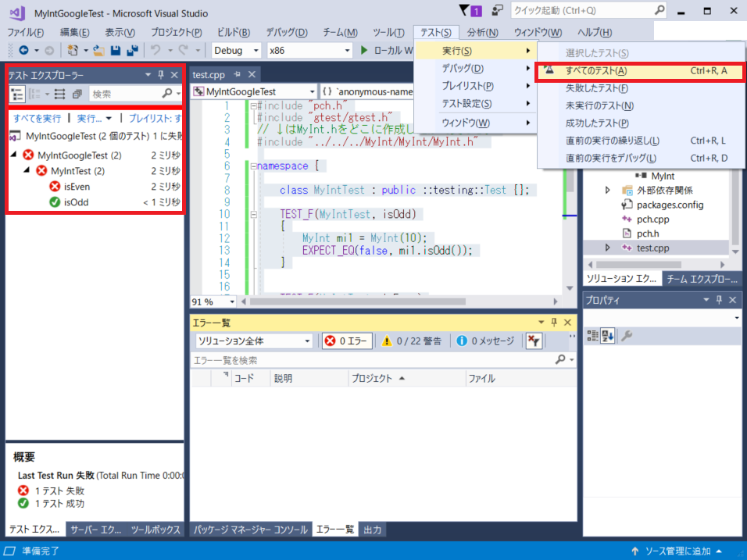Open the Test menu in menu bar
The height and width of the screenshot is (560, 747).
point(436,32)
